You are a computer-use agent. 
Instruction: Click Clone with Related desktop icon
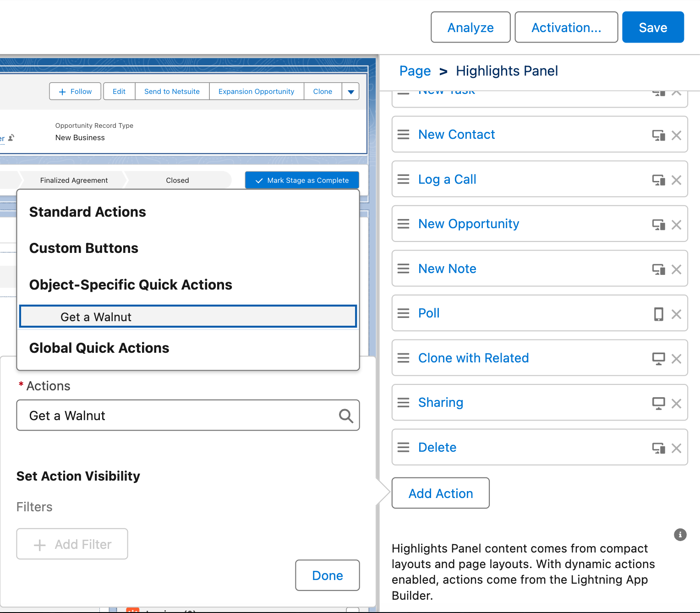[x=658, y=359]
